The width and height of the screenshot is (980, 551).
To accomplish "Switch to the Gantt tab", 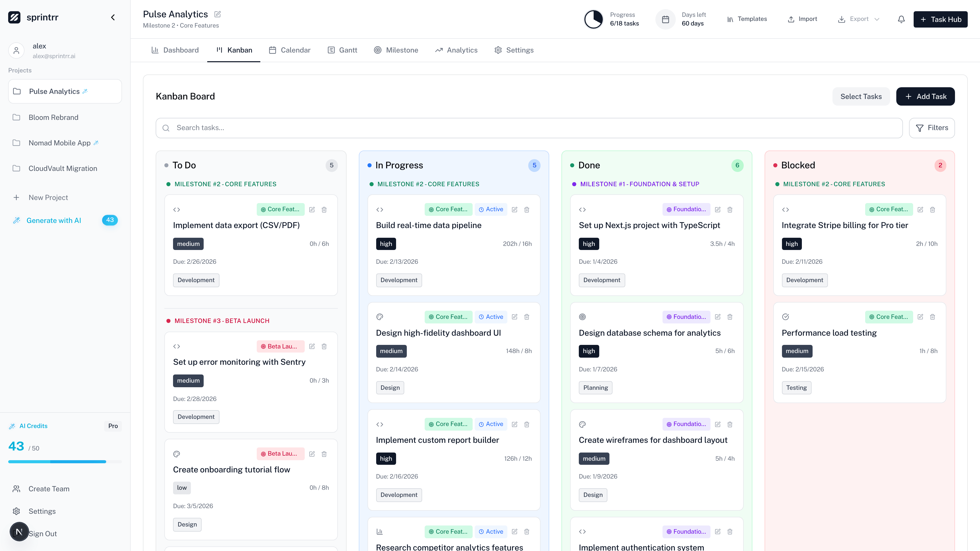I will [x=342, y=50].
